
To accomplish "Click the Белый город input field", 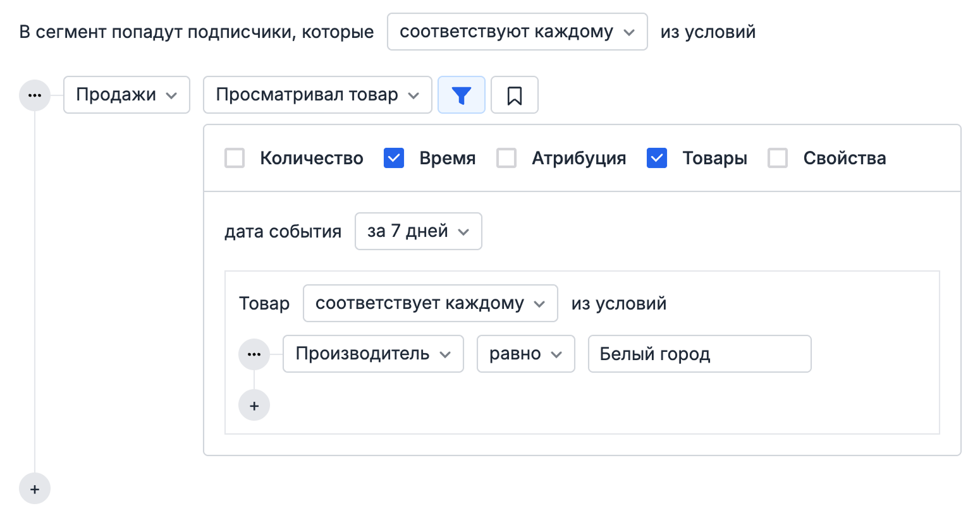I will point(699,354).
